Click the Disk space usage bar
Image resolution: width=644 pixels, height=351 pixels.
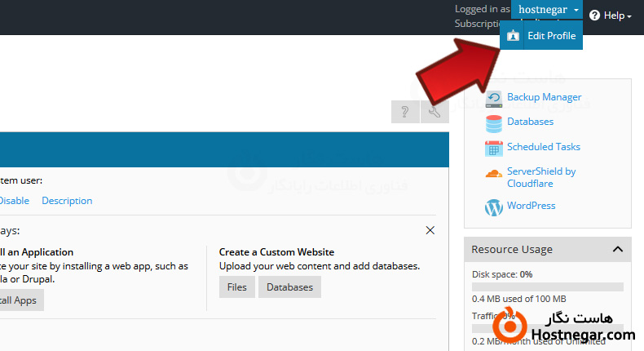547,287
